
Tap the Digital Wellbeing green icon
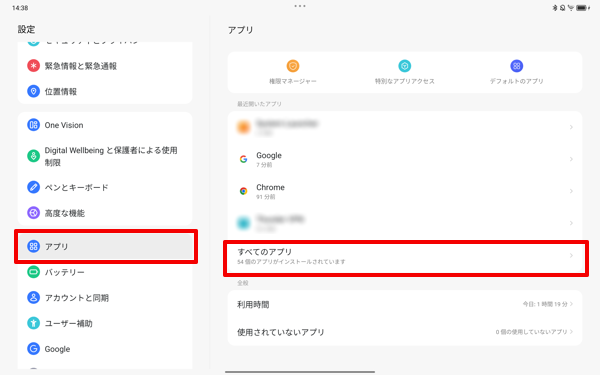(x=33, y=156)
